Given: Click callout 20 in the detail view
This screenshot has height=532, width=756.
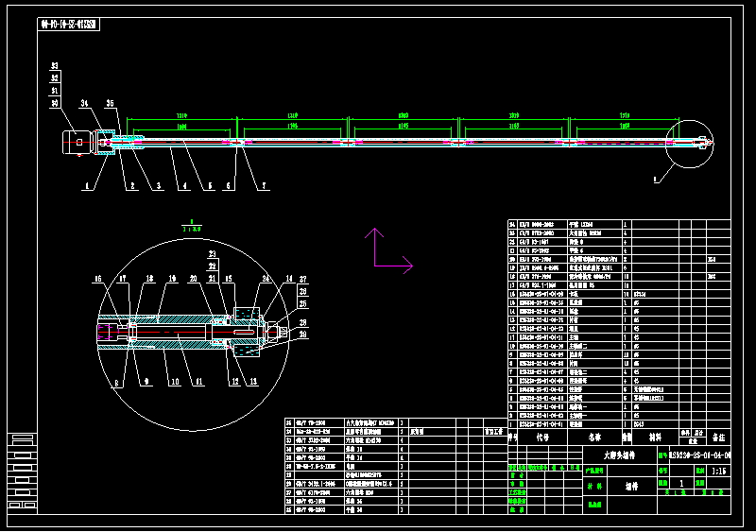Looking at the screenshot, I should tap(194, 279).
